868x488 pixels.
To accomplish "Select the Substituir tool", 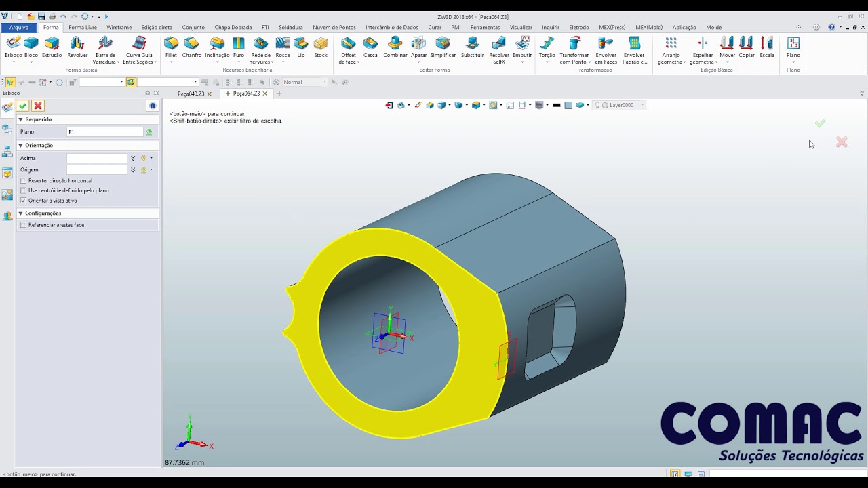I will (x=473, y=46).
